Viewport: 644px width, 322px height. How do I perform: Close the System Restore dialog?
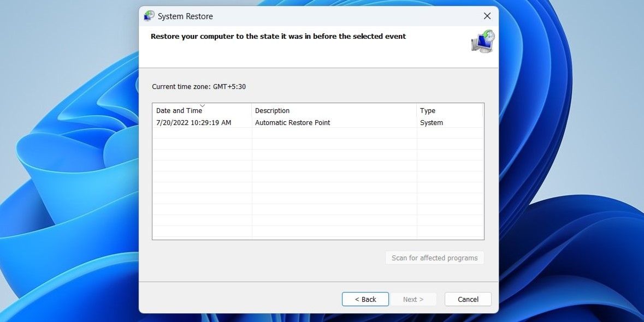[x=487, y=16]
